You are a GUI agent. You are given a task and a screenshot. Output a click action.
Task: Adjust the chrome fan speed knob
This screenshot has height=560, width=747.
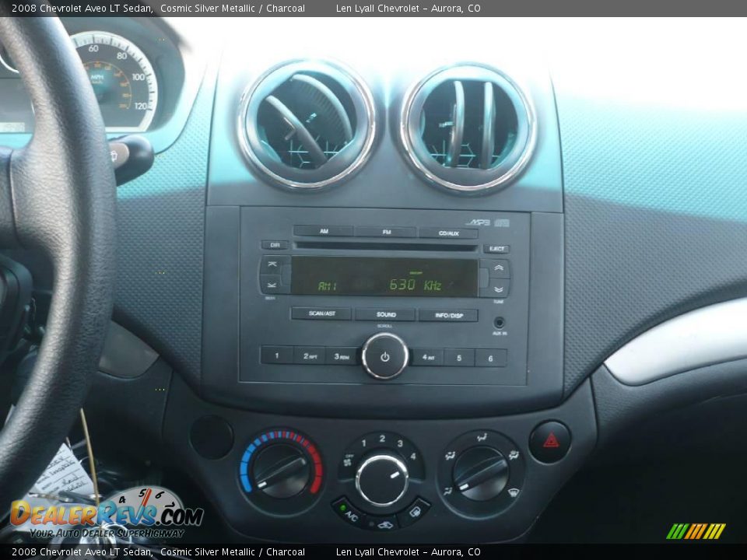click(x=381, y=480)
